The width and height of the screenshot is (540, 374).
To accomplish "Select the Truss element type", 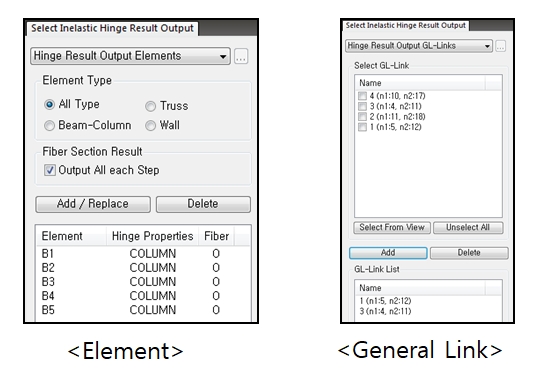I will pos(150,106).
